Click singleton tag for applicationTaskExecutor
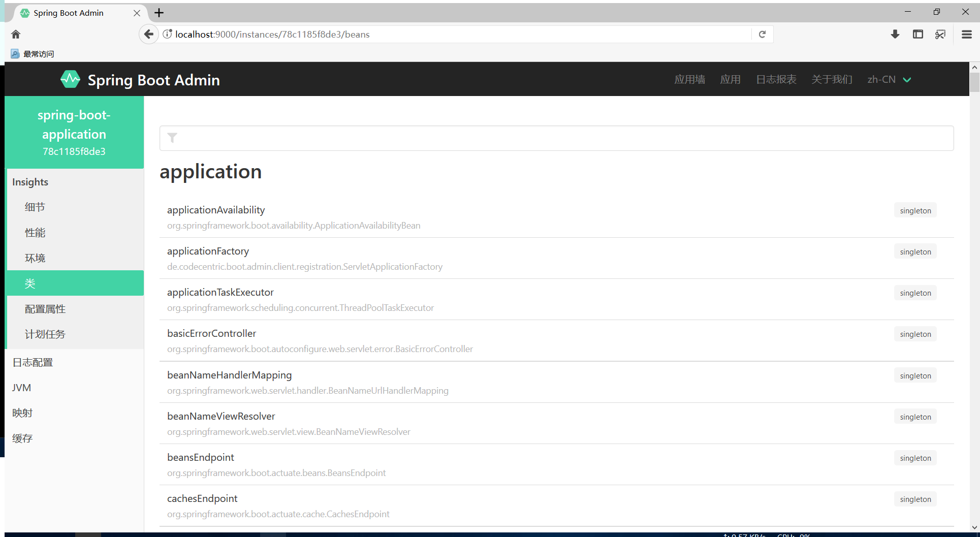The height and width of the screenshot is (537, 980). coord(915,293)
